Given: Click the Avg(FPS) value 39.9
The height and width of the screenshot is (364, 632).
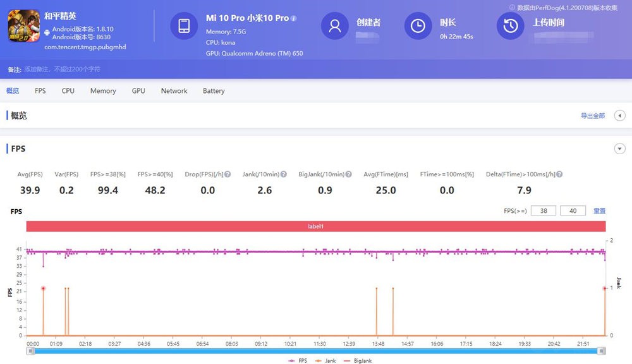Looking at the screenshot, I should tap(30, 190).
